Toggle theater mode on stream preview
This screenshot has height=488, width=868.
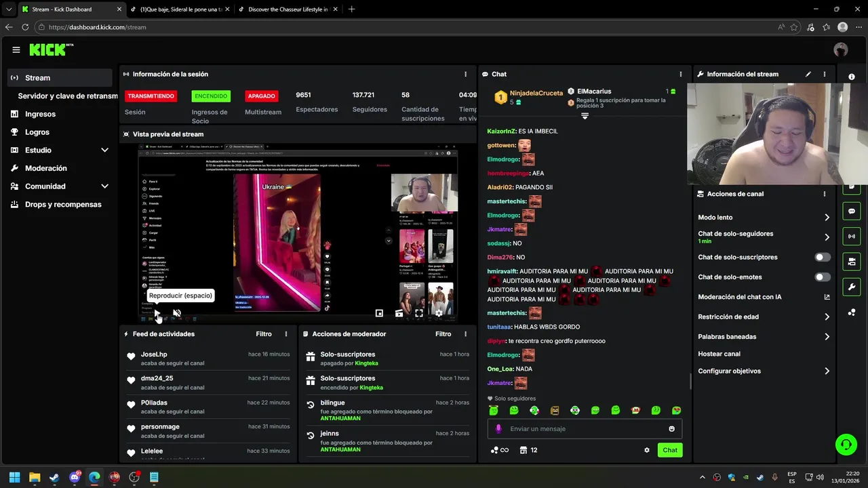coord(399,313)
